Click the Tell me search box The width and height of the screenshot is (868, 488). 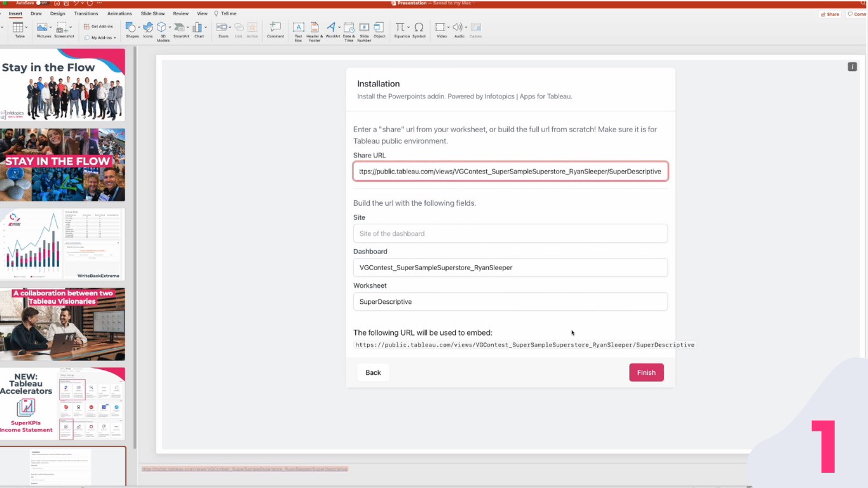[226, 13]
